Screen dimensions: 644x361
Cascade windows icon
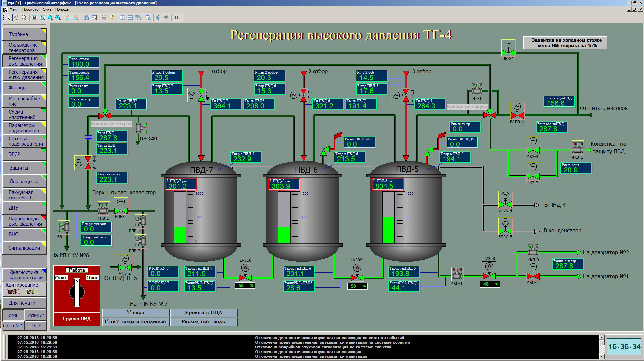[138, 17]
